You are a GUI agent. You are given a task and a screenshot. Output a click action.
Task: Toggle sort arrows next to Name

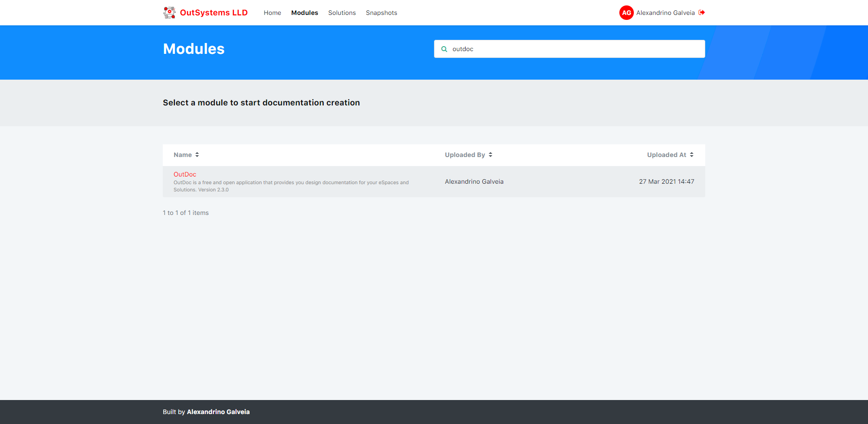coord(197,155)
